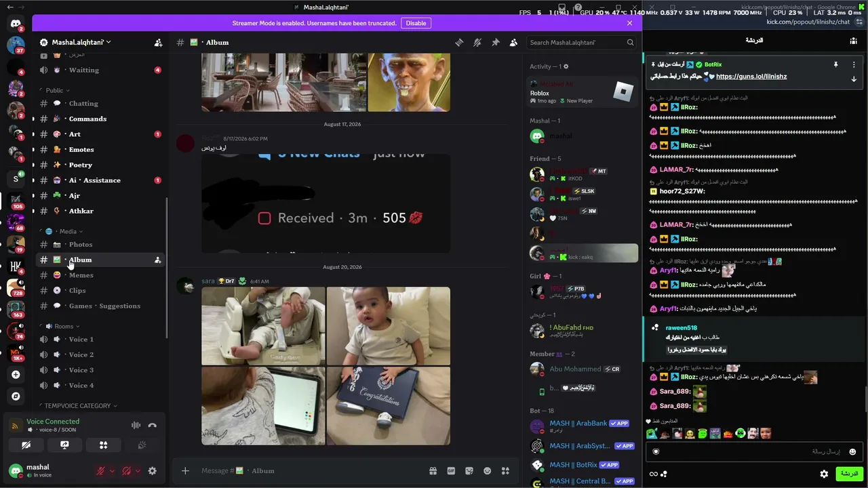Click the Kick channel points infinity icon
This screenshot has height=488, width=868.
(653, 474)
